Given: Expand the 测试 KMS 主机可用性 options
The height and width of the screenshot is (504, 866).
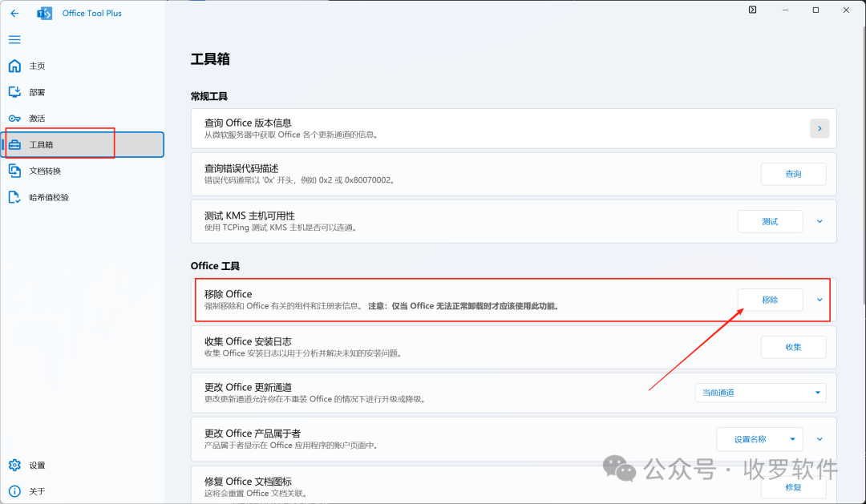Looking at the screenshot, I should click(819, 221).
